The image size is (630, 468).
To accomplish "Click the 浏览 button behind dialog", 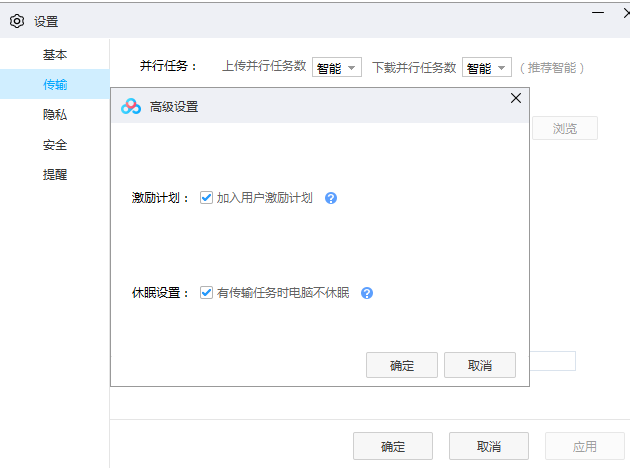I will point(565,128).
